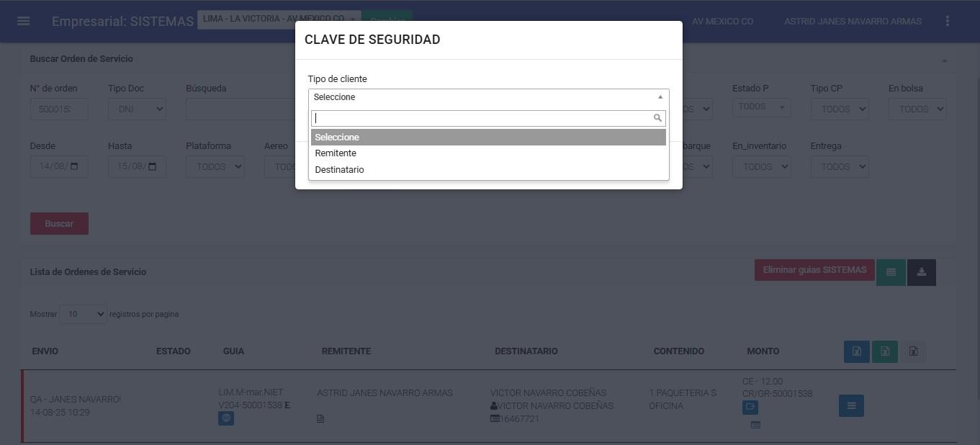Choose Destinatario option in the list
Image resolution: width=980 pixels, height=445 pixels.
click(x=339, y=170)
